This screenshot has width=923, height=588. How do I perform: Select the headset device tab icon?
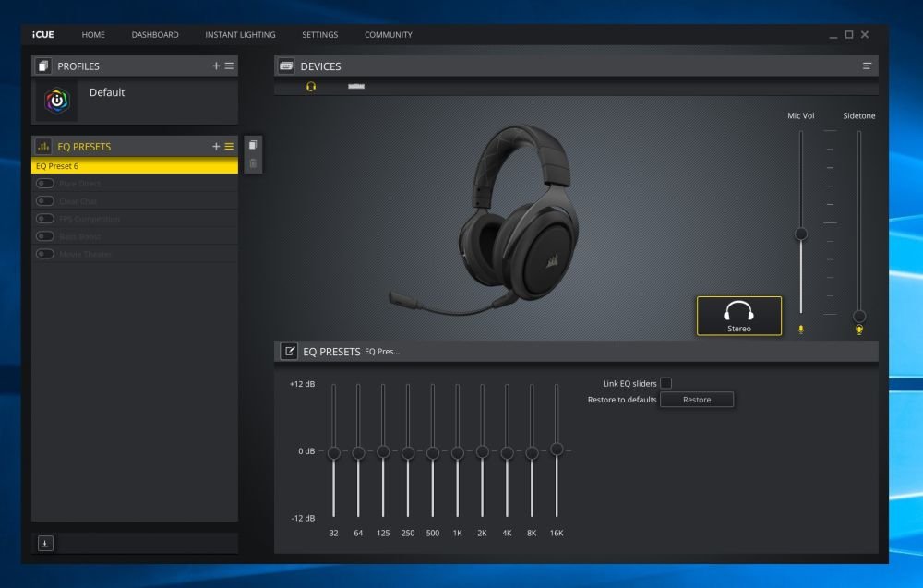[311, 87]
